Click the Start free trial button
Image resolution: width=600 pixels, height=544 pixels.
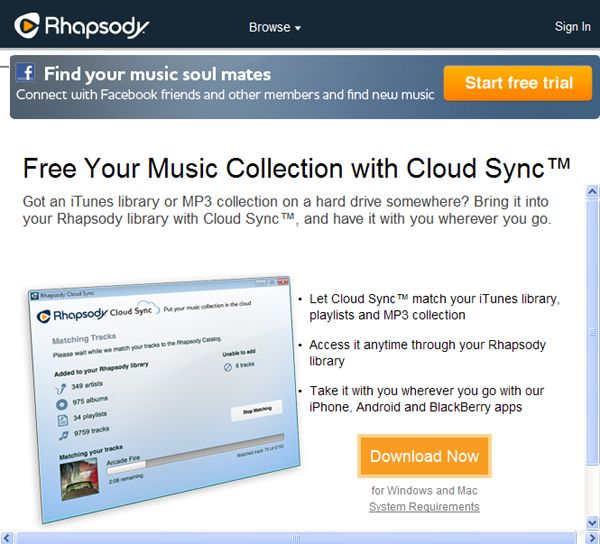pos(518,83)
